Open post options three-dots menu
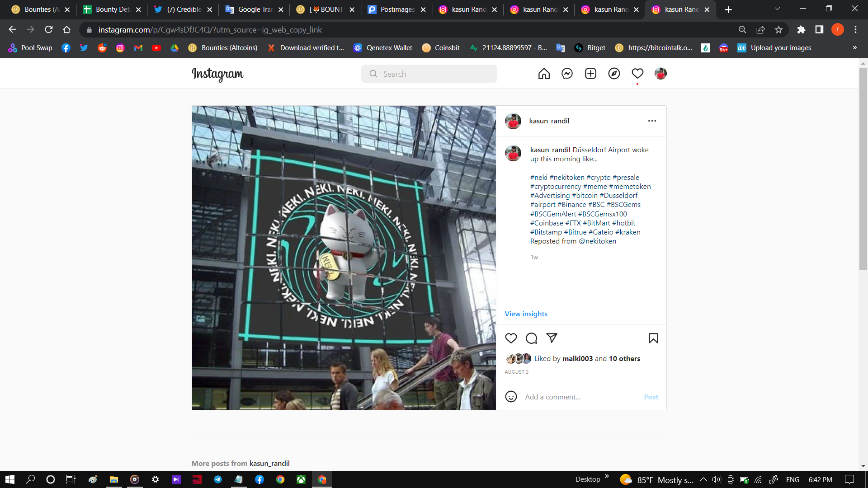 pos(652,121)
